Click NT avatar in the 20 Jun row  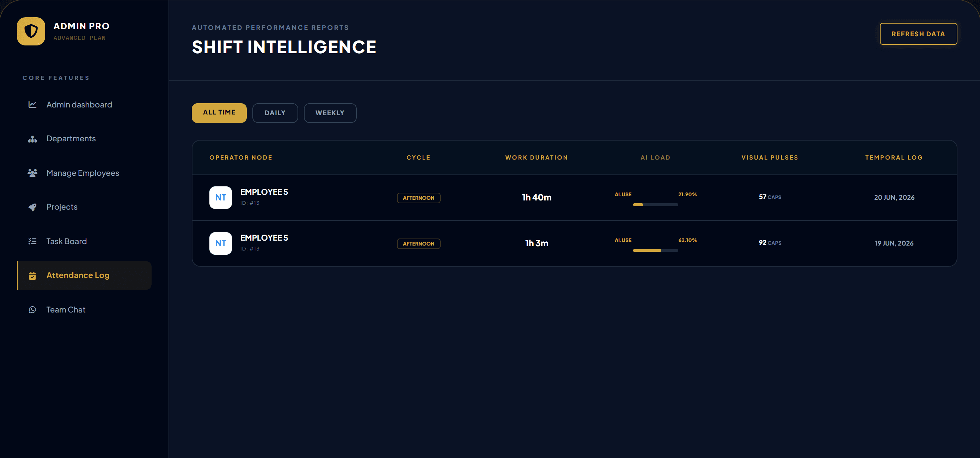(x=221, y=198)
